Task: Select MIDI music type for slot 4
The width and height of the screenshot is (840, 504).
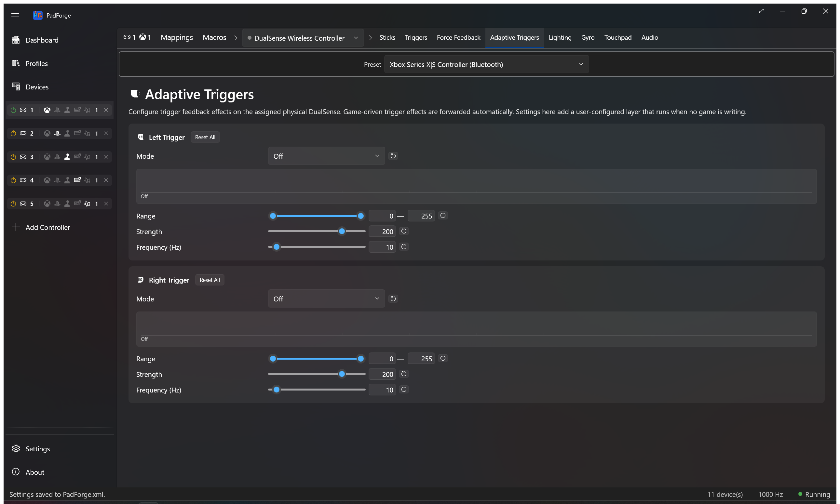Action: (x=87, y=180)
